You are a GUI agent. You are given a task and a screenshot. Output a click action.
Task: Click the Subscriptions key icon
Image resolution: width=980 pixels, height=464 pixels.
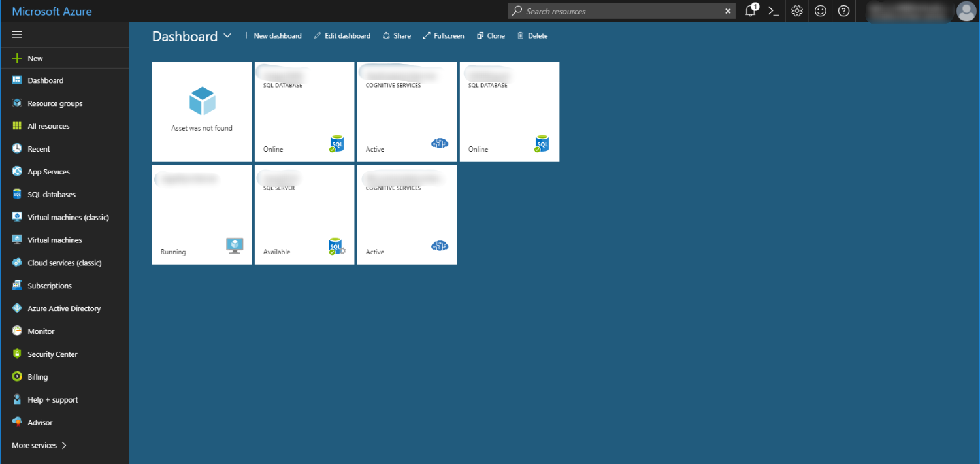[x=17, y=286]
